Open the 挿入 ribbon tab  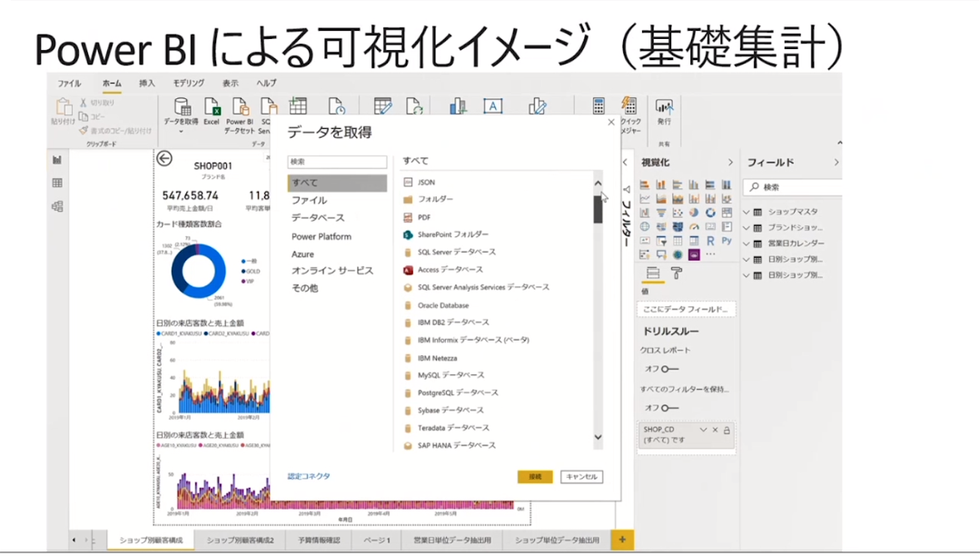click(147, 84)
